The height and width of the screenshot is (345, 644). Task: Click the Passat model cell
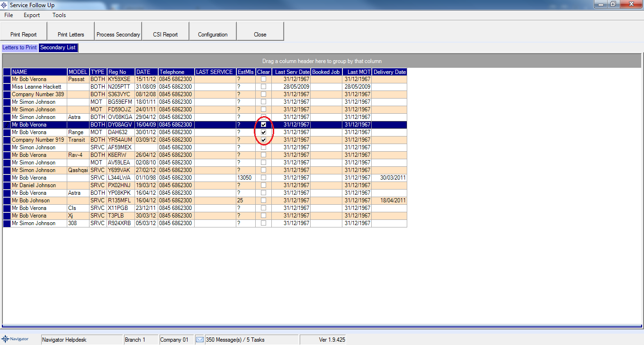click(x=78, y=79)
